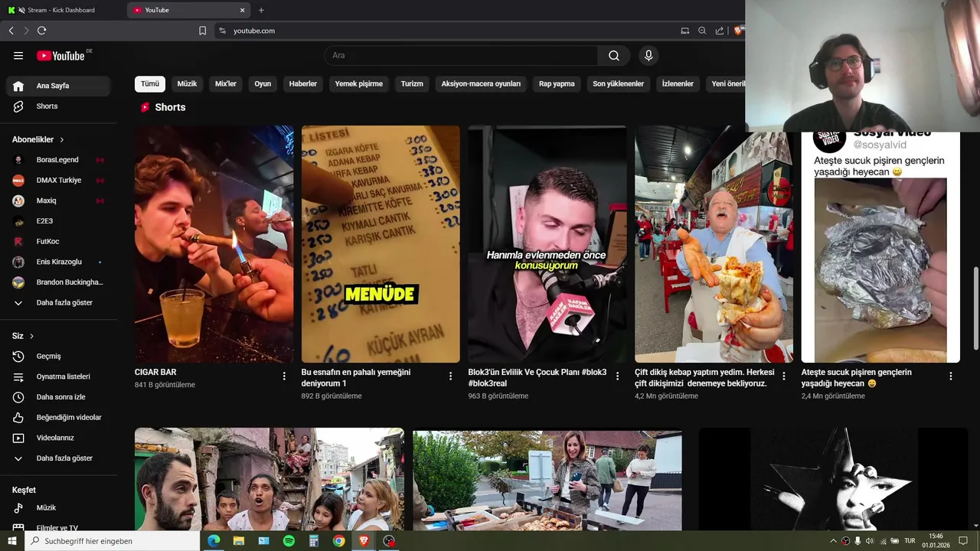Play the CIGAR BAR short thumbnail
Viewport: 980px width, 551px height.
coord(214,244)
